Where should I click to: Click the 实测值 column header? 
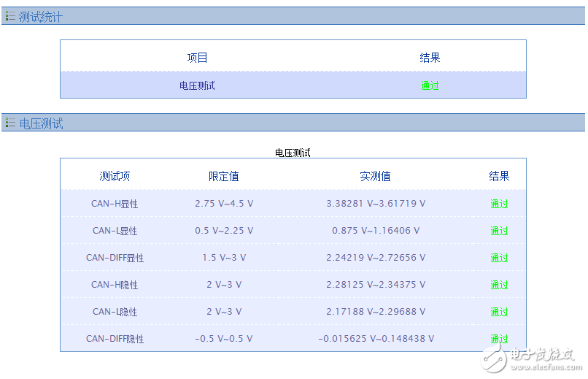click(375, 176)
